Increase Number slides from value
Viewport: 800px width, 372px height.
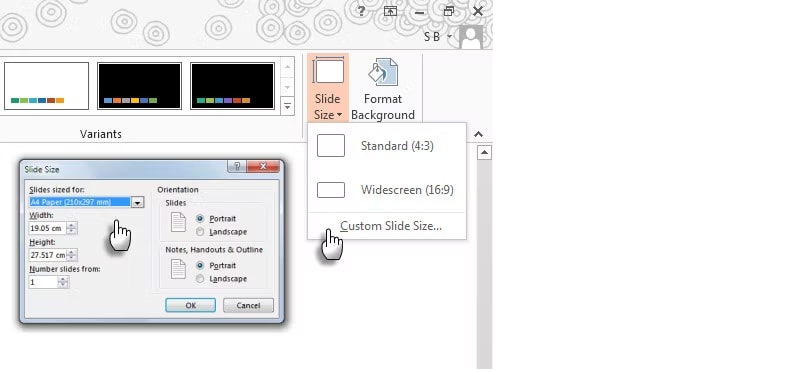(x=63, y=279)
